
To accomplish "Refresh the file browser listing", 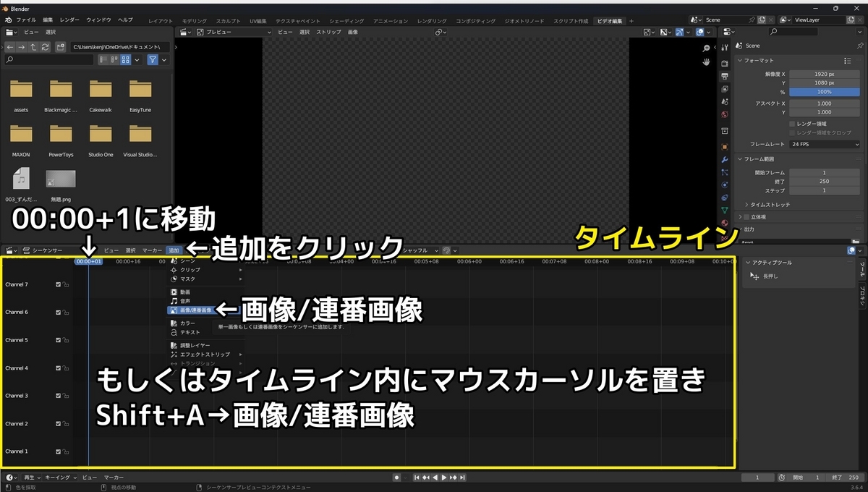I will click(45, 47).
